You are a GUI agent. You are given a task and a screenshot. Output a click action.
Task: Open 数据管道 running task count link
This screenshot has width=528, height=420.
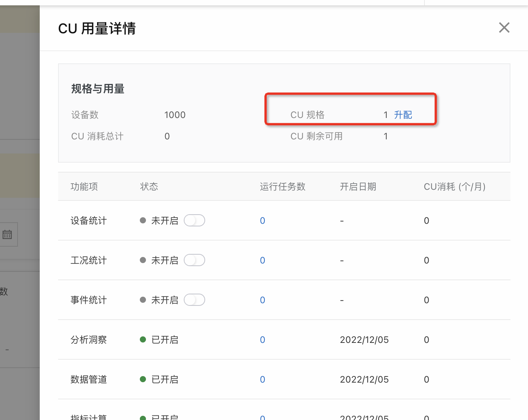(x=262, y=380)
